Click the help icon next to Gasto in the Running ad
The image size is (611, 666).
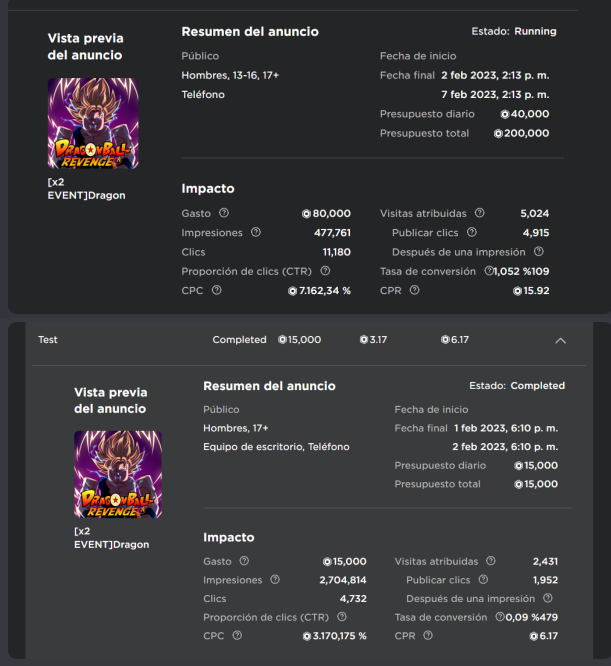(224, 213)
